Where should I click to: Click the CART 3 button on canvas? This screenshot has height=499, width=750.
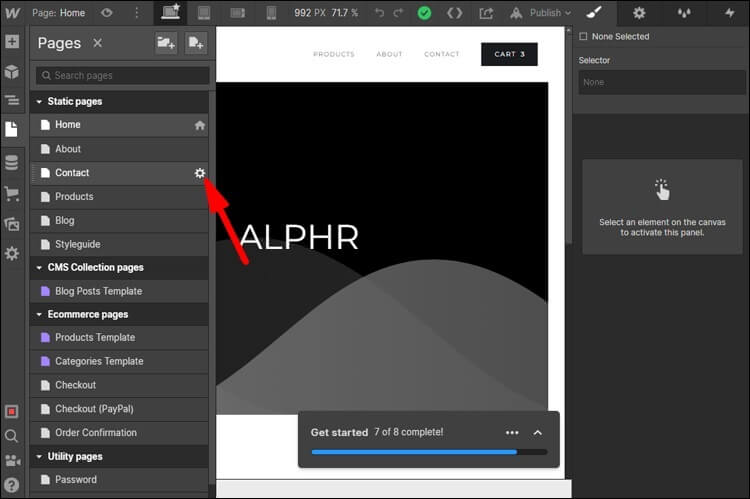(509, 54)
